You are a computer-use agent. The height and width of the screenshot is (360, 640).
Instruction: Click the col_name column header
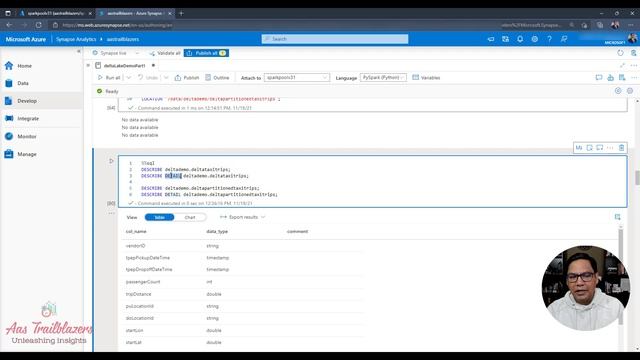136,231
